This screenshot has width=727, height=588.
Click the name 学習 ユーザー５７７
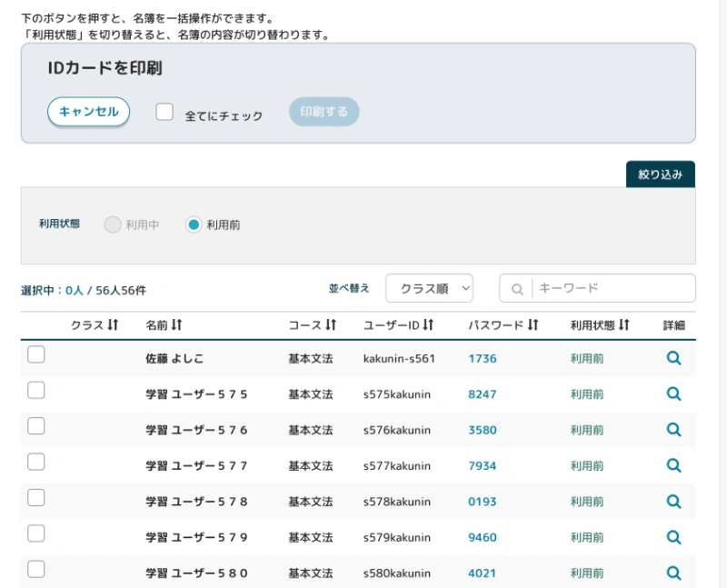196,465
